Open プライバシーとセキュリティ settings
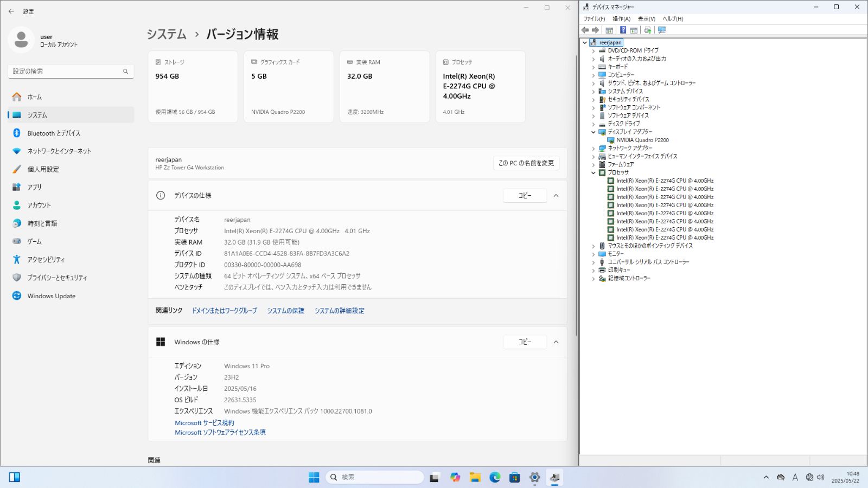 (71, 278)
